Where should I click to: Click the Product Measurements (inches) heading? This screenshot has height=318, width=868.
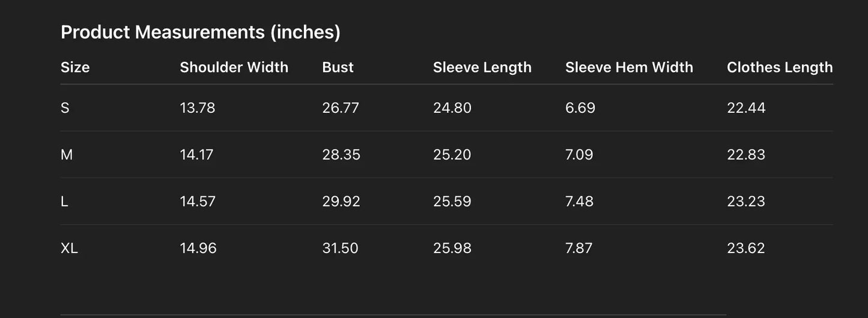click(x=201, y=32)
